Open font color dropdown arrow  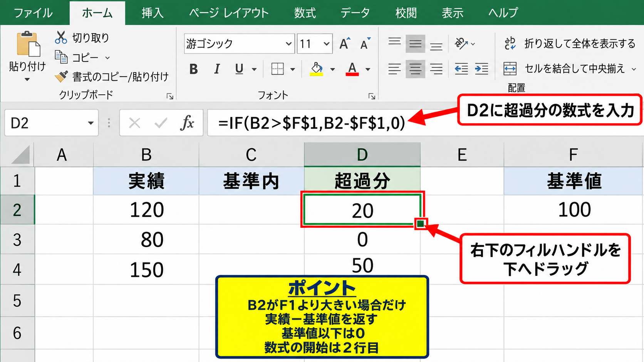(368, 70)
